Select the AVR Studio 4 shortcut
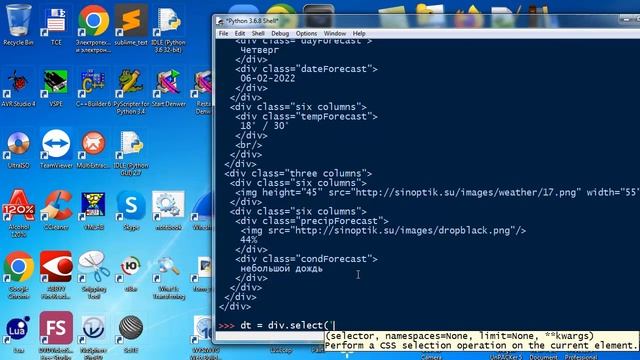This screenshot has height=360, width=640. (18, 87)
